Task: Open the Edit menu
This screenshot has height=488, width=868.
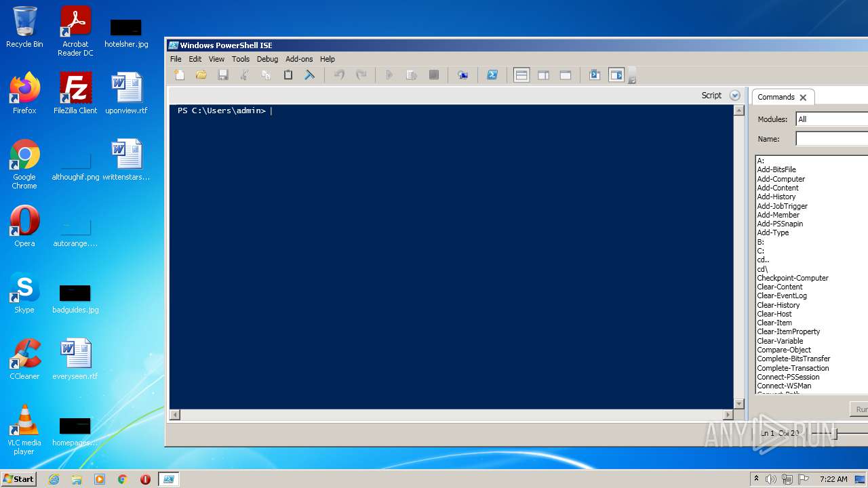Action: click(195, 59)
